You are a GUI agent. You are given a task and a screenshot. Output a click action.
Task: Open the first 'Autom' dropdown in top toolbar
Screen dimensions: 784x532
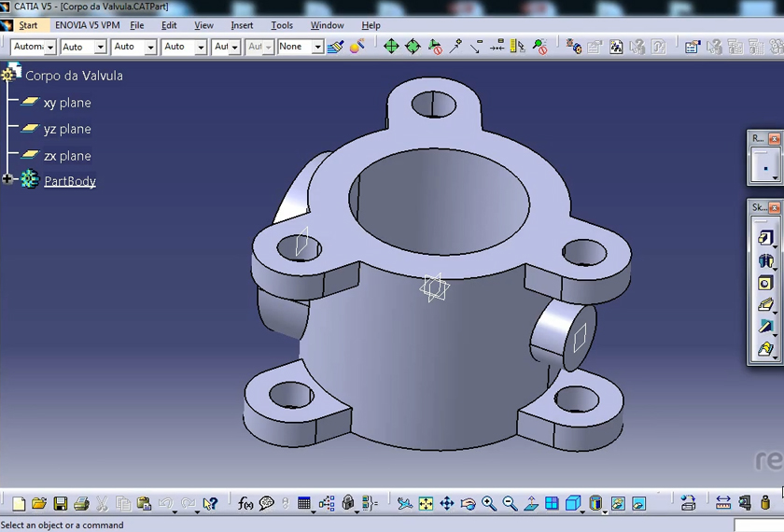[x=49, y=47]
